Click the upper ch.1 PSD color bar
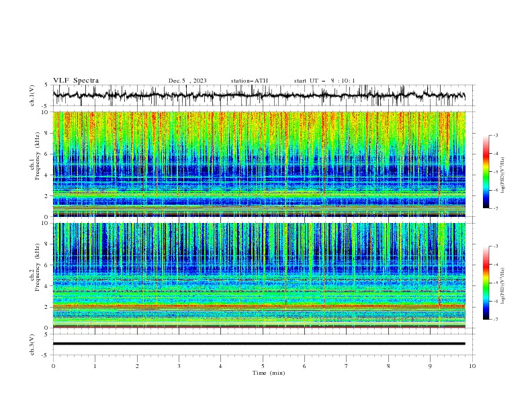The width and height of the screenshot is (532, 411). [x=486, y=172]
